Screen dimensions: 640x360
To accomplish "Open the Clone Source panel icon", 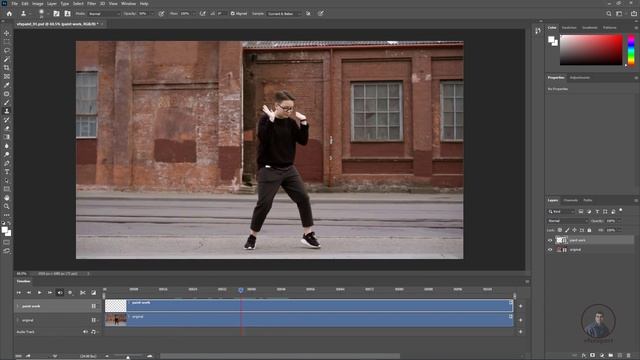I will [x=67, y=13].
